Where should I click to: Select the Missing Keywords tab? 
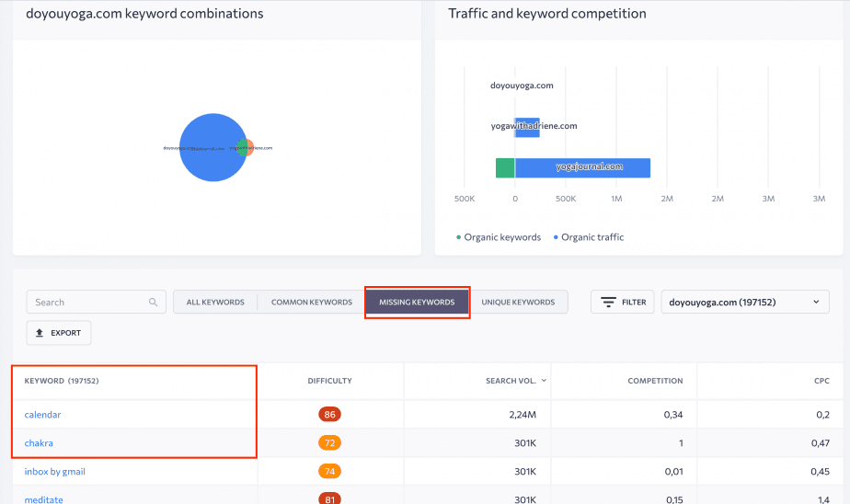coord(417,302)
